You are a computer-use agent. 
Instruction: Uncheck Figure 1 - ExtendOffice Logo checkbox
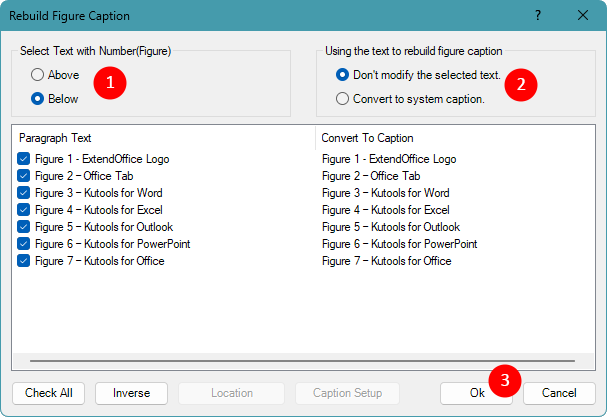pos(24,159)
